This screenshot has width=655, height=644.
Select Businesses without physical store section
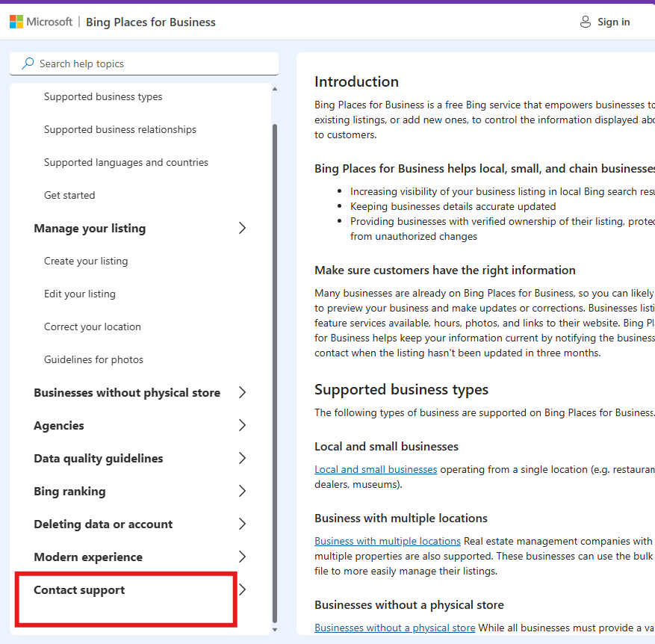[127, 392]
